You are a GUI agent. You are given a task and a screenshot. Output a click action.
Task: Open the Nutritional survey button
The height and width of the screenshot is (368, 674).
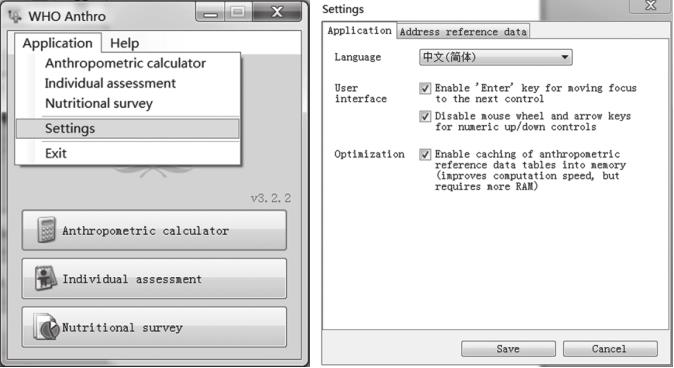154,327
